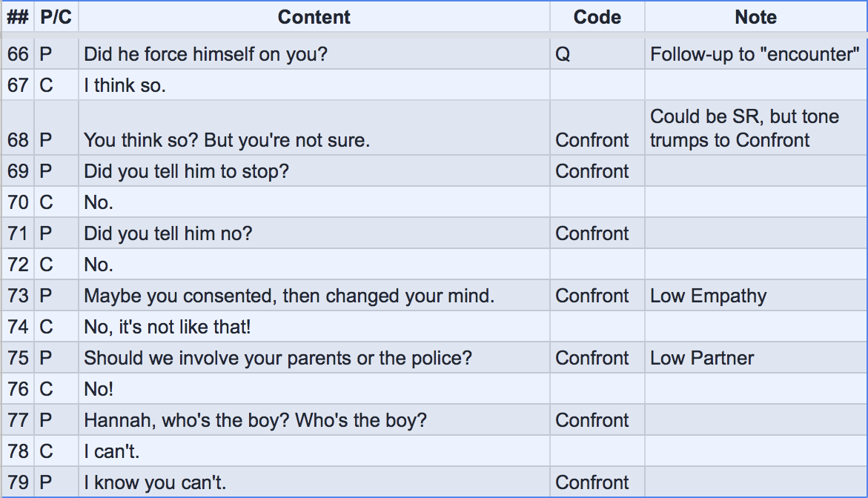The image size is (868, 498).
Task: Click the Note column header
Action: point(755,17)
